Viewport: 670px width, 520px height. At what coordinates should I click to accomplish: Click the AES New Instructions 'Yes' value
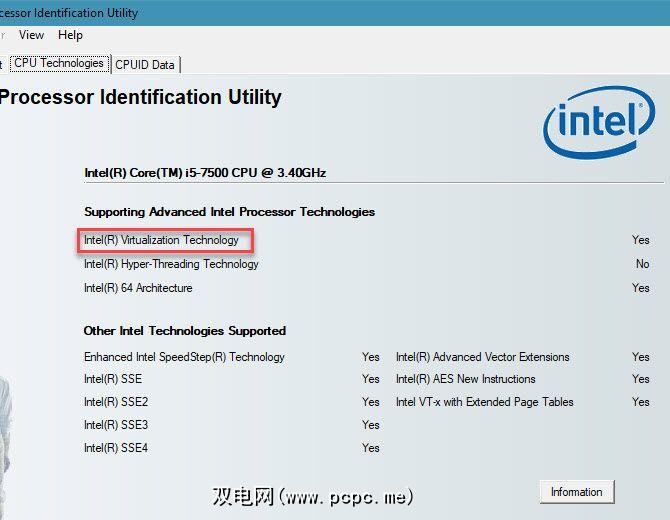coord(641,379)
